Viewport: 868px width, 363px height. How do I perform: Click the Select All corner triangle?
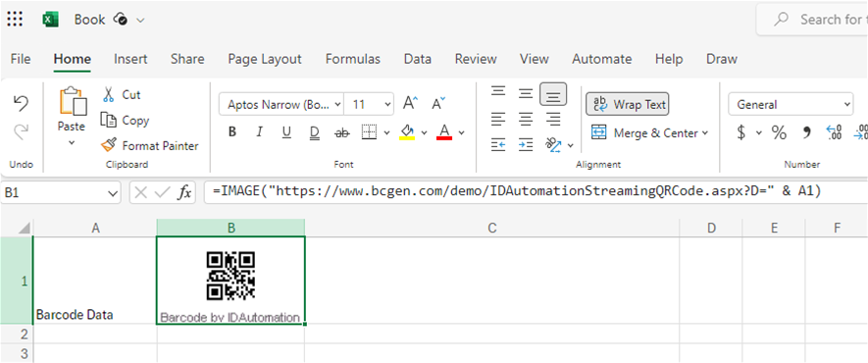[x=24, y=228]
